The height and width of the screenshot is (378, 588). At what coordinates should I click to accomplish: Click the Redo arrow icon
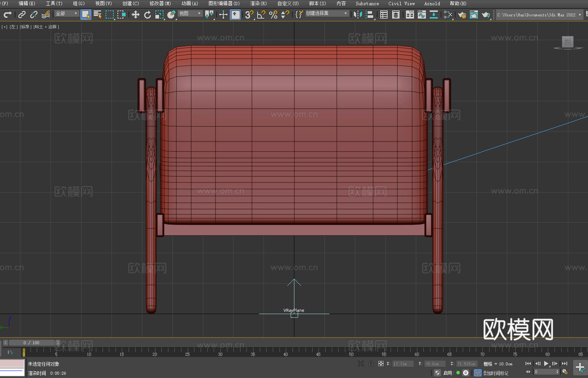tap(7, 14)
